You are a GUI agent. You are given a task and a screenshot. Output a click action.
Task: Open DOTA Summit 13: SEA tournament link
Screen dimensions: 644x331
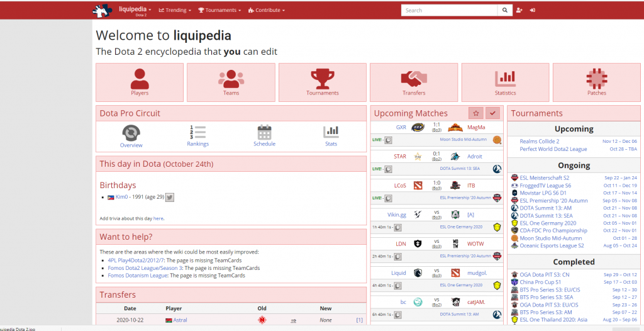[546, 215]
